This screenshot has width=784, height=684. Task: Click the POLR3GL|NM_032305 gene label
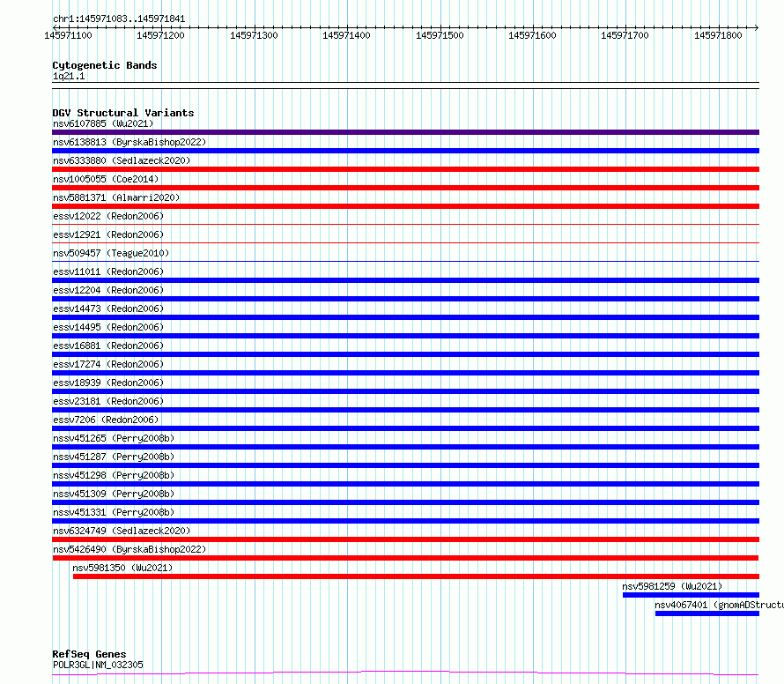[x=98, y=665]
